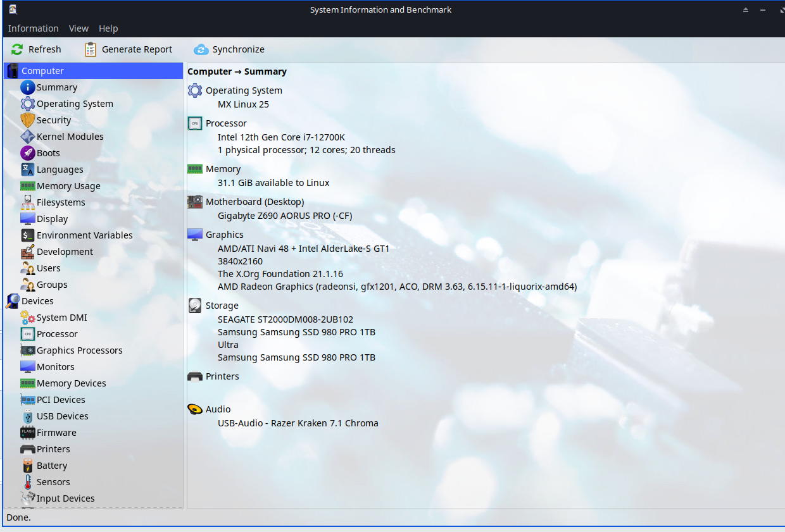Click 'The X.Org Foundation 21.1.16' text
Image resolution: width=785 pixels, height=532 pixels.
pyautogui.click(x=280, y=274)
